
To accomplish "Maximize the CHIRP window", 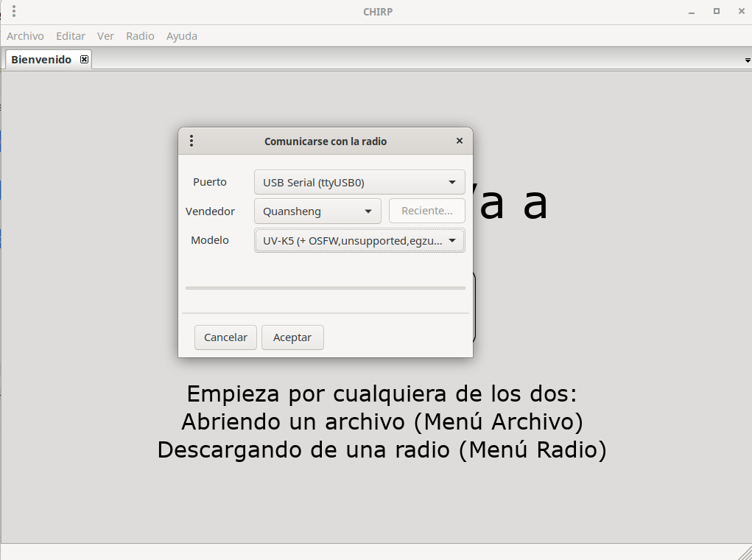I will [716, 12].
